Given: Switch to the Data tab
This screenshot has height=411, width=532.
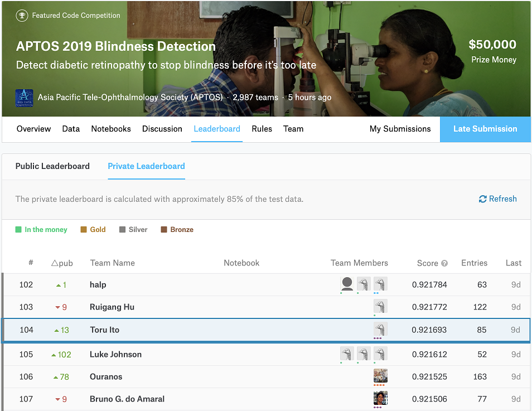Looking at the screenshot, I should click(71, 129).
